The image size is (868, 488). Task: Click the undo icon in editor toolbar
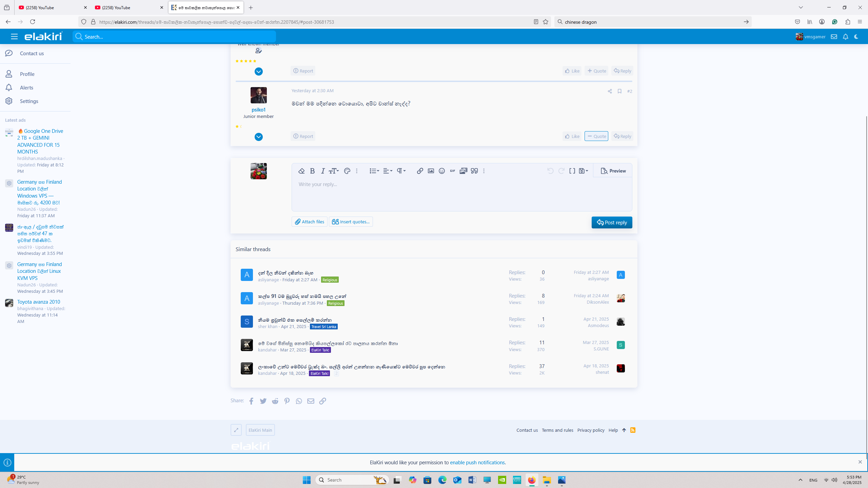[x=550, y=171]
